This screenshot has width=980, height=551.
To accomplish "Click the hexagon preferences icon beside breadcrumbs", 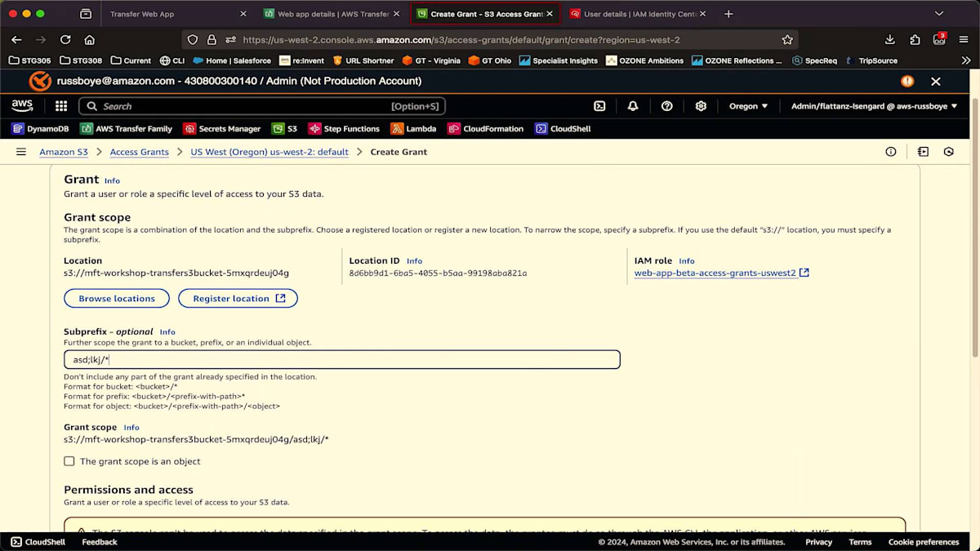I will click(949, 152).
